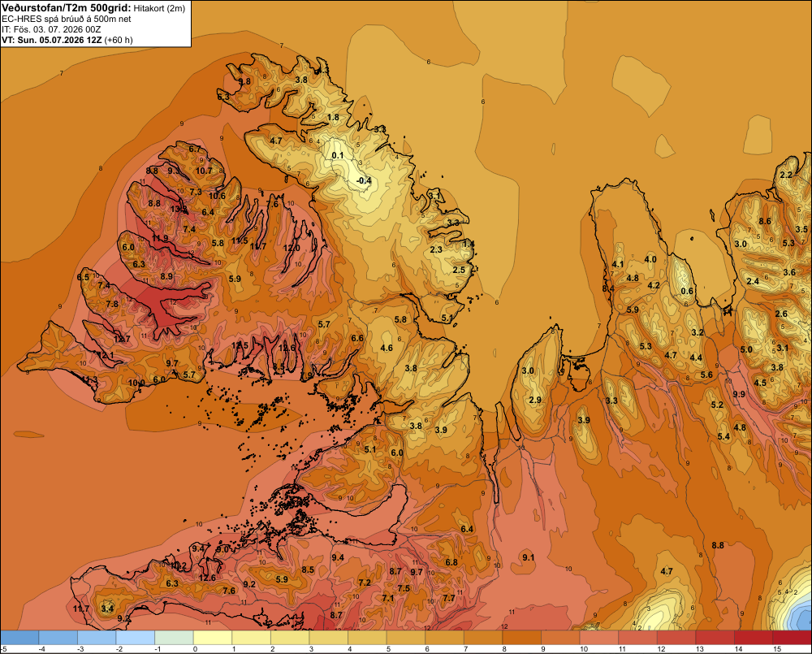Viewport: 812px width, 654px height.
Task: Click the 0.6 label on northern mountain
Action: [x=687, y=291]
